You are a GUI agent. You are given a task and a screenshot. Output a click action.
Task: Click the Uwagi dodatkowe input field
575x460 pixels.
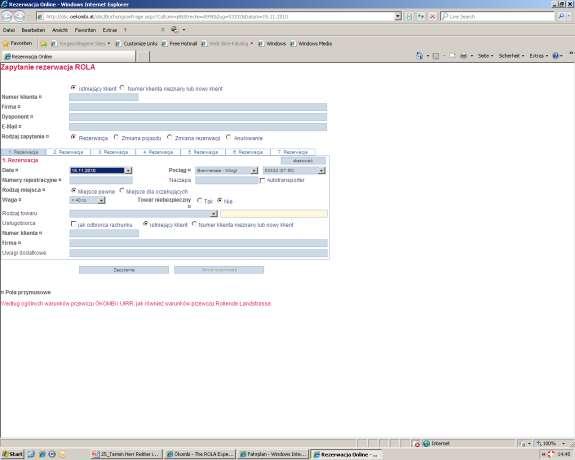(198, 253)
